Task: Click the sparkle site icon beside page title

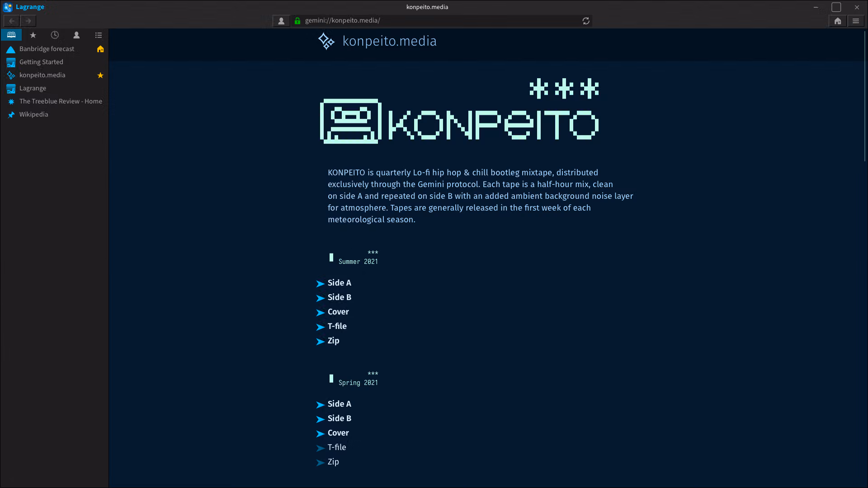Action: coord(326,41)
